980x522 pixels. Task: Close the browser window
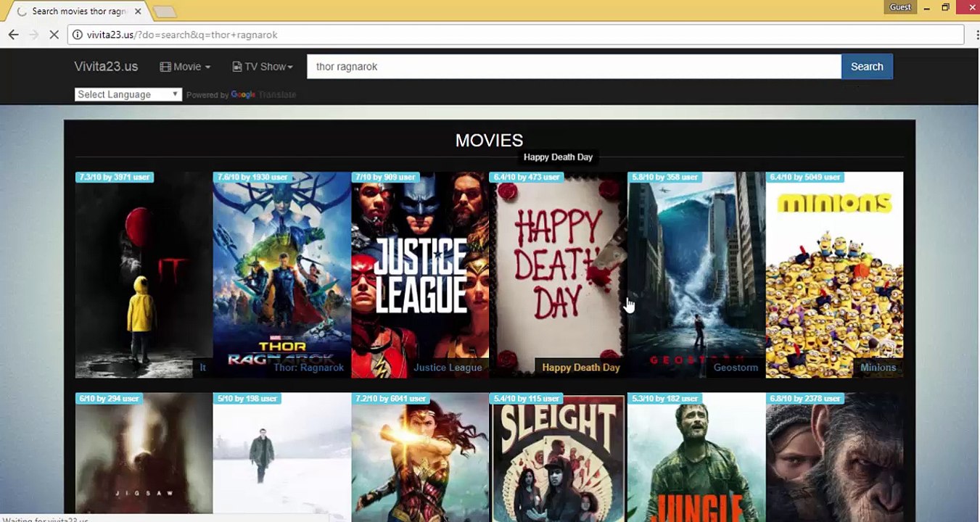971,7
